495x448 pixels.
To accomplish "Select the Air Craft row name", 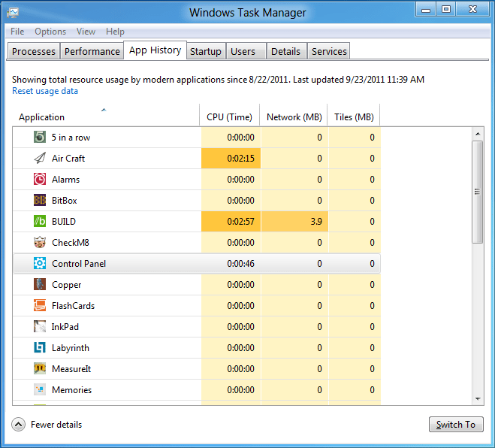I will coord(68,159).
